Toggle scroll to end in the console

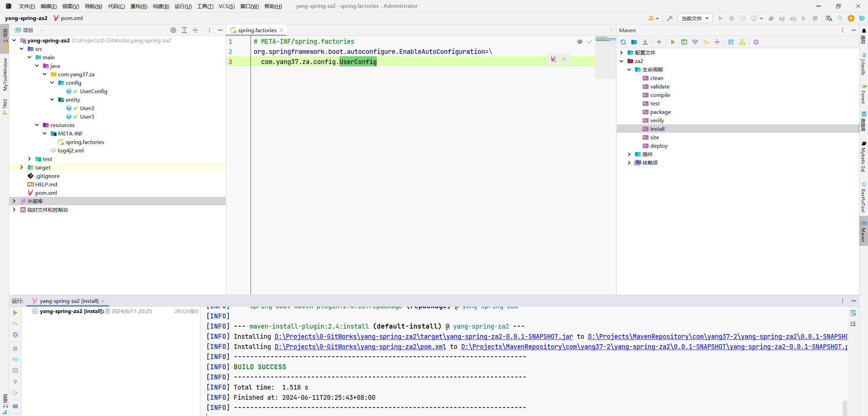tap(853, 324)
